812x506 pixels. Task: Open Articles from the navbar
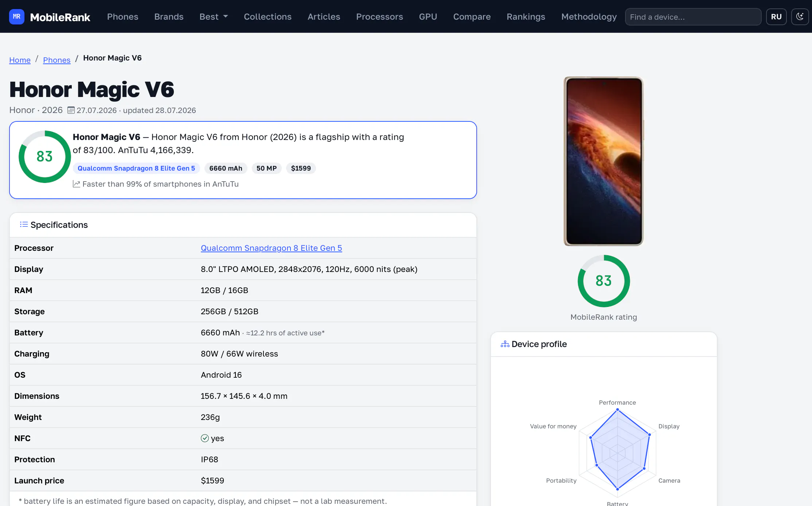point(324,17)
